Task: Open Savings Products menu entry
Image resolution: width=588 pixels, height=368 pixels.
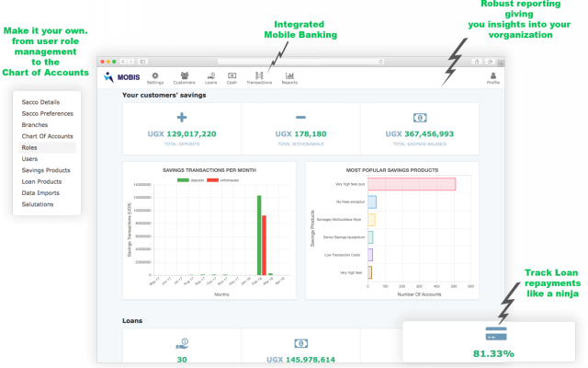Action: click(46, 170)
